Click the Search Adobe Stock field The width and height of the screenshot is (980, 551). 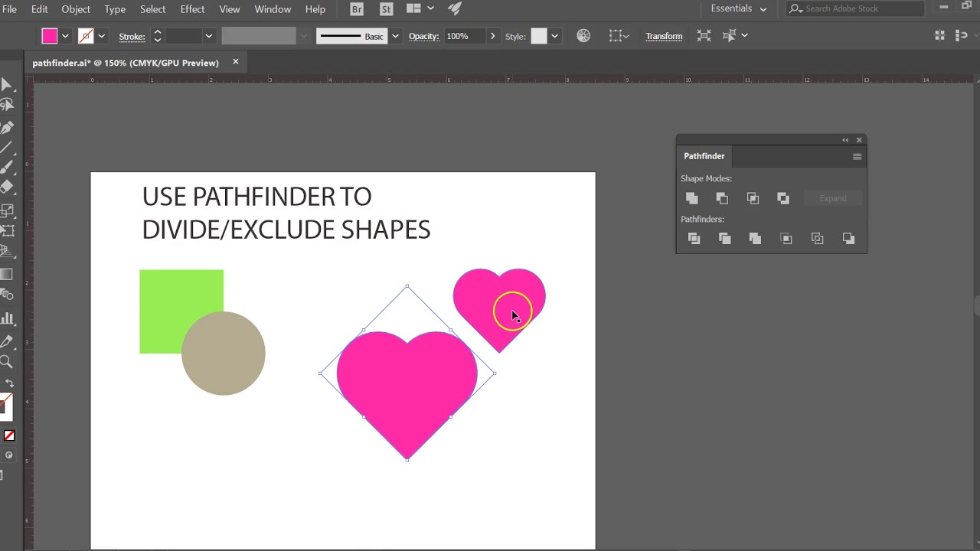(856, 8)
